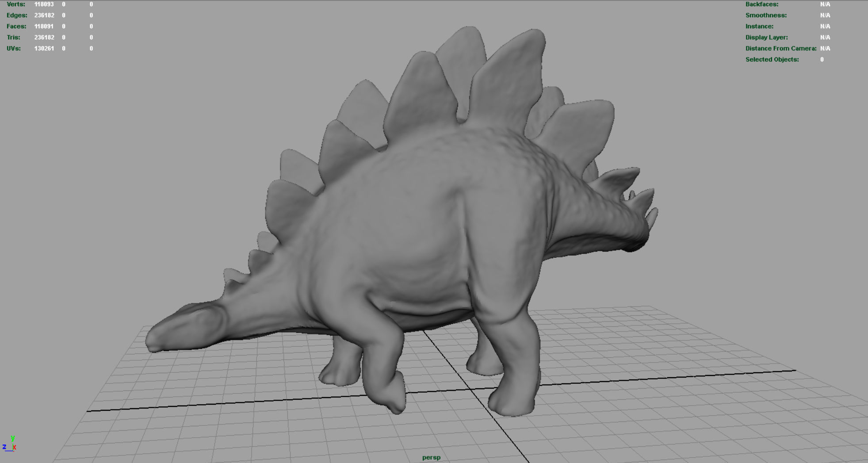Click the "Distance From Camera:" label
868x463 pixels.
(x=781, y=49)
